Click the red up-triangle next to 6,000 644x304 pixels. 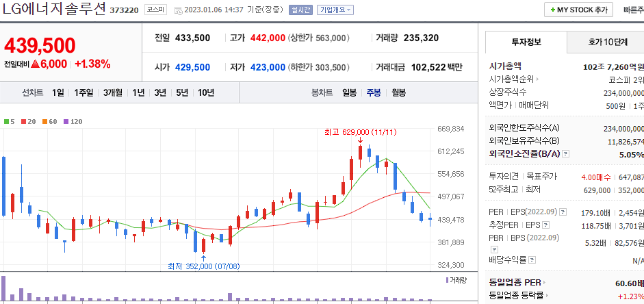(35, 64)
